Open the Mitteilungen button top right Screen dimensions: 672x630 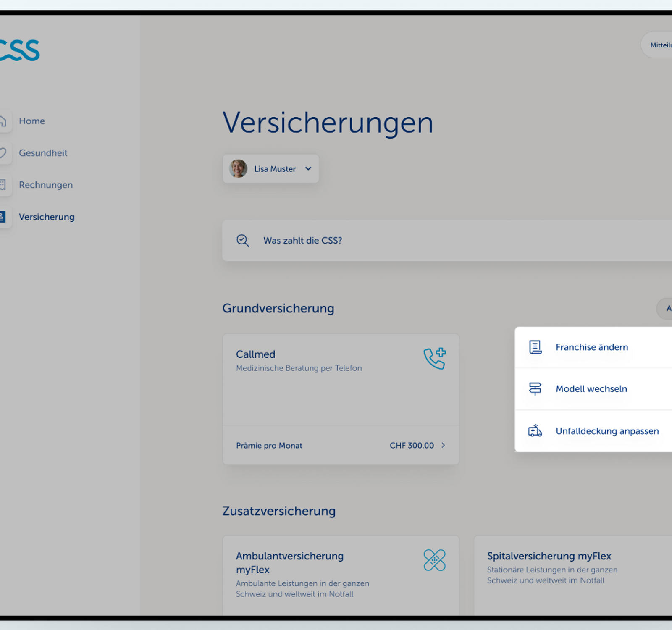point(661,45)
